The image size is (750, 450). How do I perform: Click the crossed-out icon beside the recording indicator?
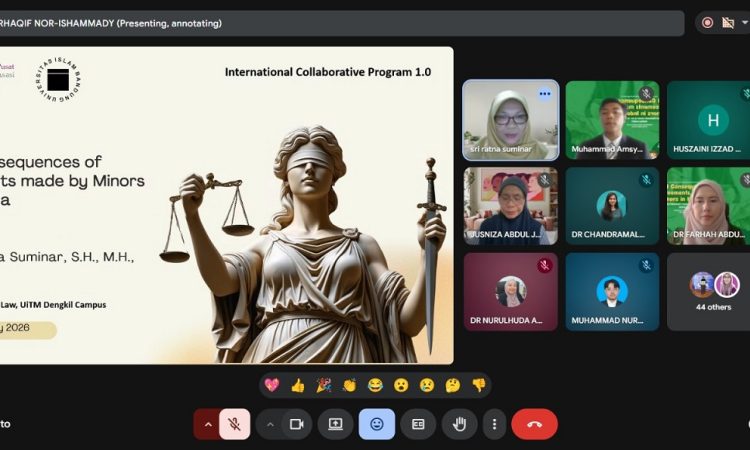pos(728,23)
